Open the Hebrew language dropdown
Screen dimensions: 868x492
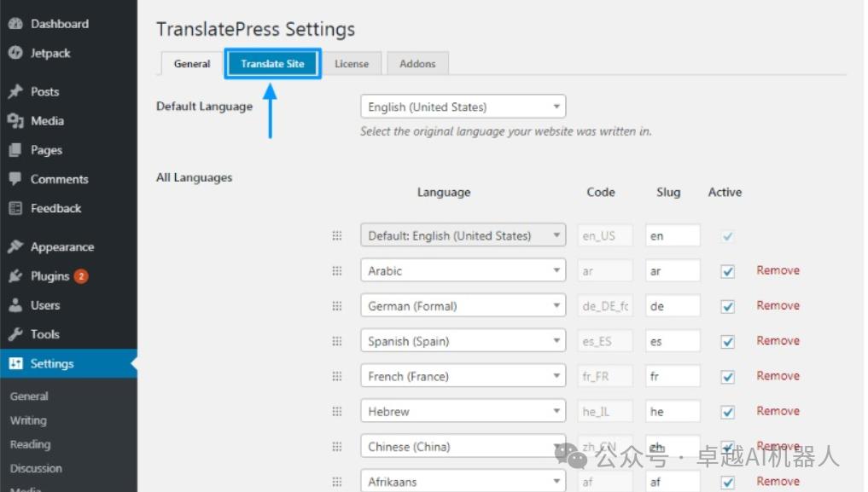(463, 411)
